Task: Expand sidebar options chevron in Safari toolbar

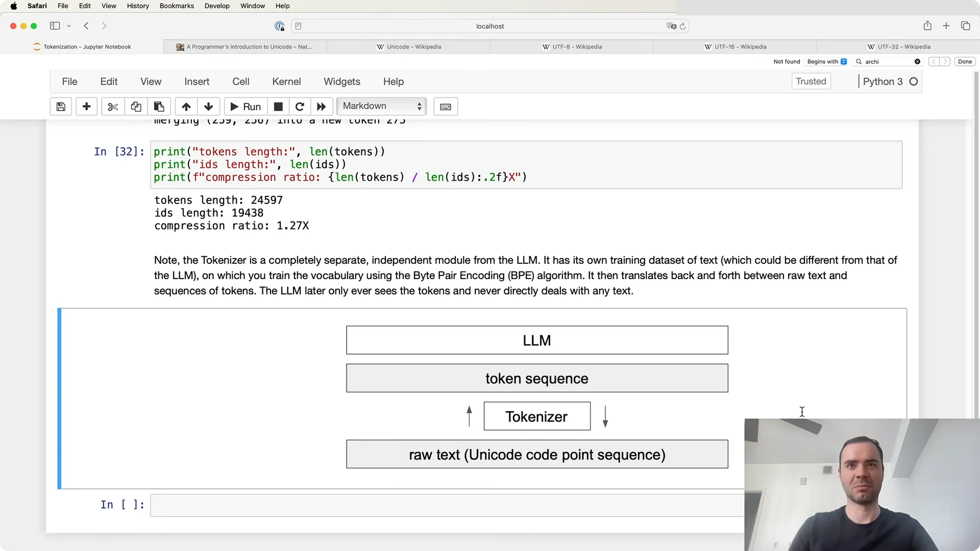Action: pos(69,26)
